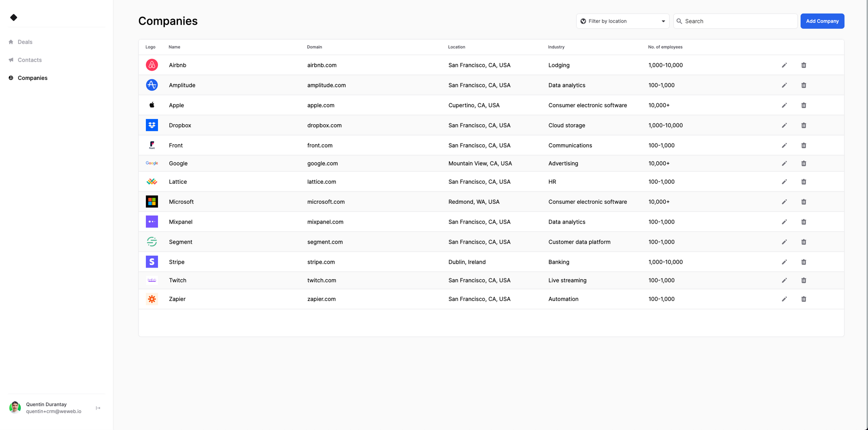Edit the Stripe company
This screenshot has height=430, width=868.
coord(784,262)
